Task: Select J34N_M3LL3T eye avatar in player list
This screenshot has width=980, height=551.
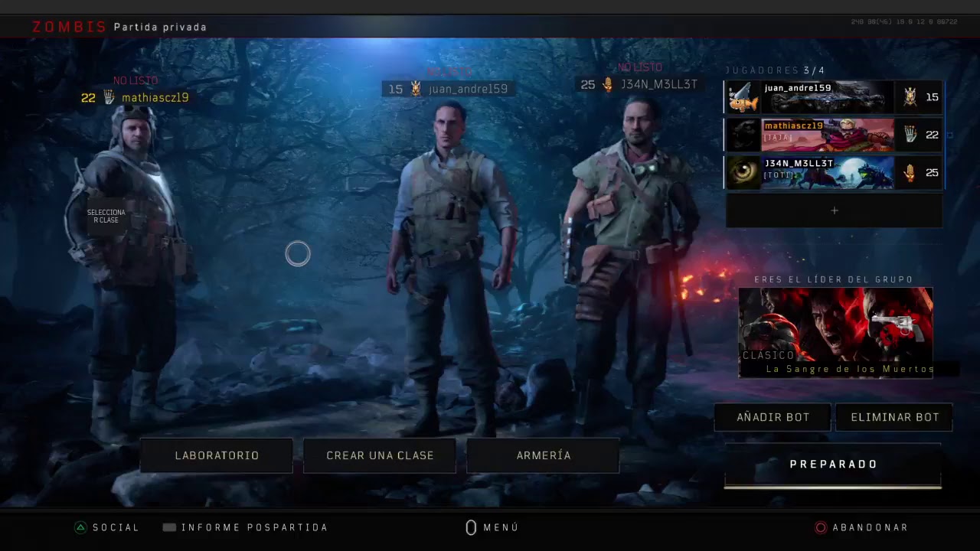Action: click(743, 173)
